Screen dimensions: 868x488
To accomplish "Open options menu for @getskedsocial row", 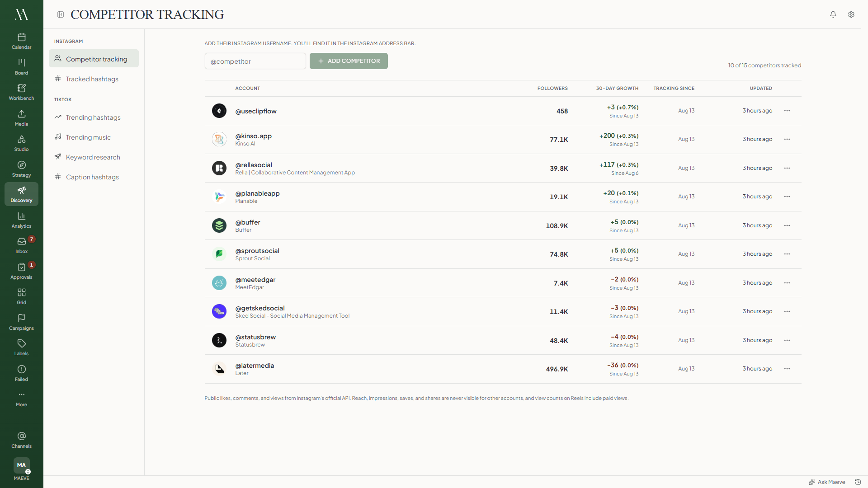I will point(787,311).
